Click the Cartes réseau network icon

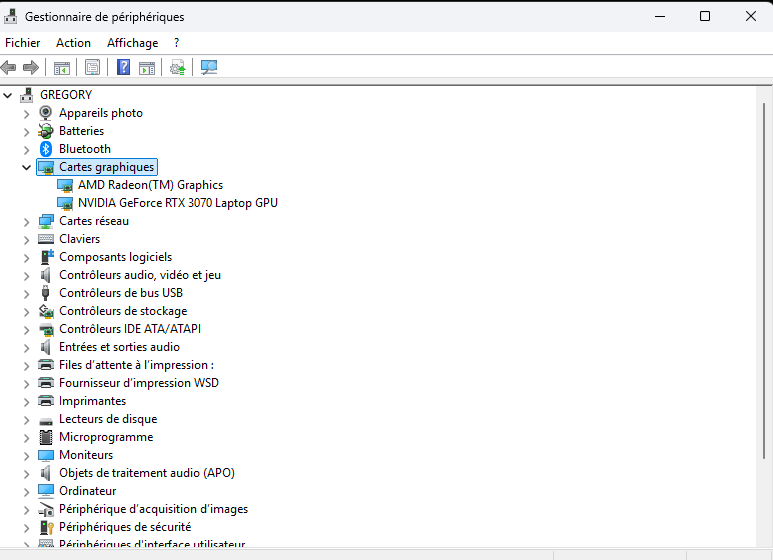(46, 221)
